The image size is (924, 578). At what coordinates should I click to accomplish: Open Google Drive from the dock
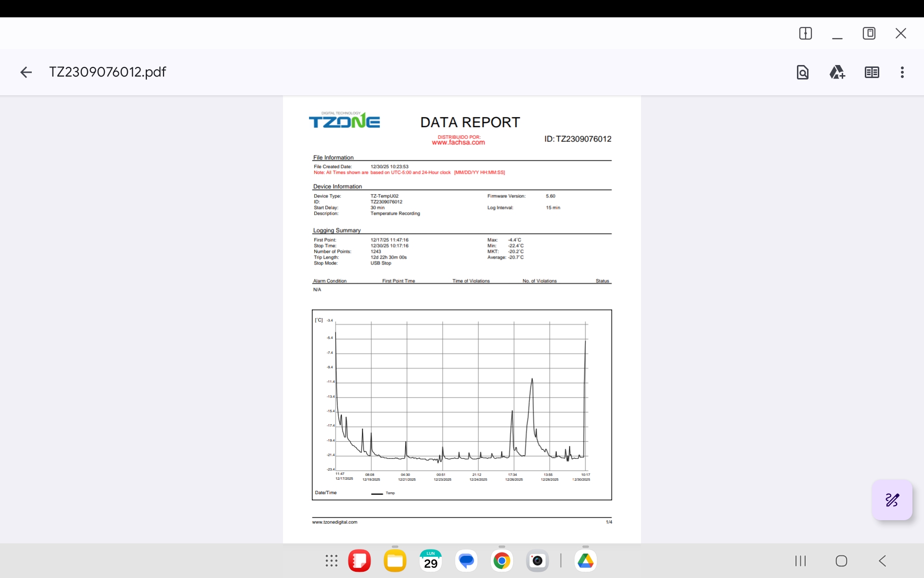585,561
